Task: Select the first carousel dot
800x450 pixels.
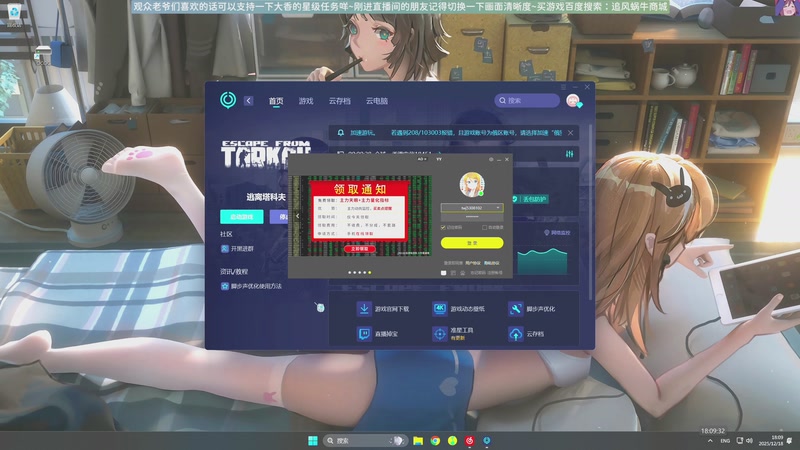Action: coord(349,272)
